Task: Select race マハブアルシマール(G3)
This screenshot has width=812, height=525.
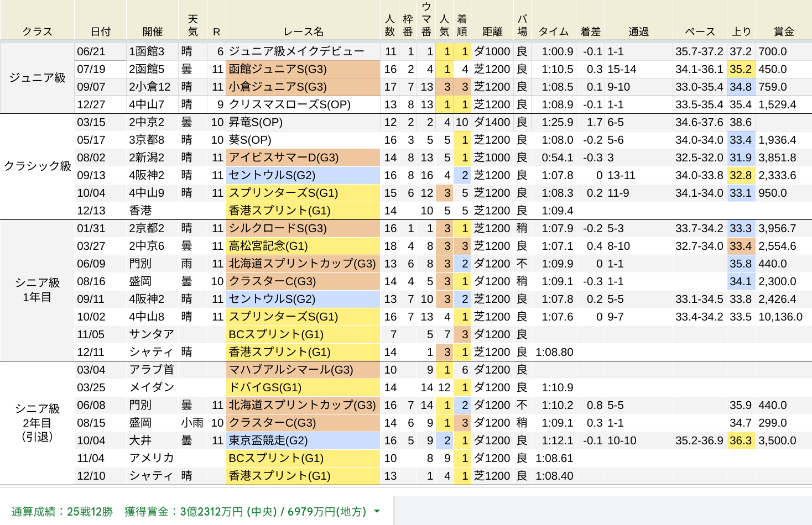Action: [303, 370]
